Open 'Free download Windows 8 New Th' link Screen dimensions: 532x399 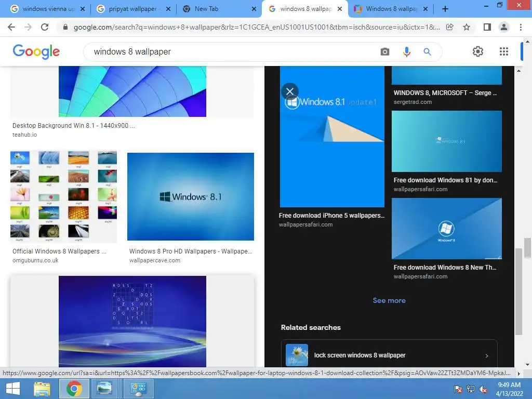click(445, 268)
